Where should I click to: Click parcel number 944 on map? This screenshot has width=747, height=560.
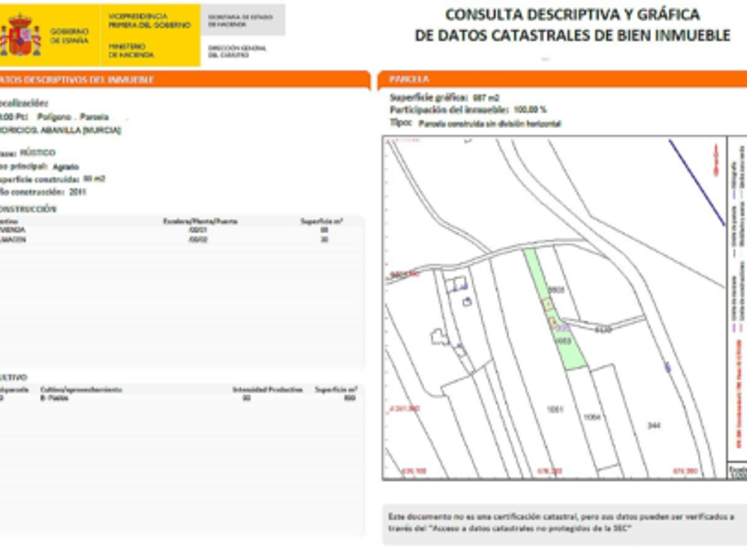coord(655,425)
